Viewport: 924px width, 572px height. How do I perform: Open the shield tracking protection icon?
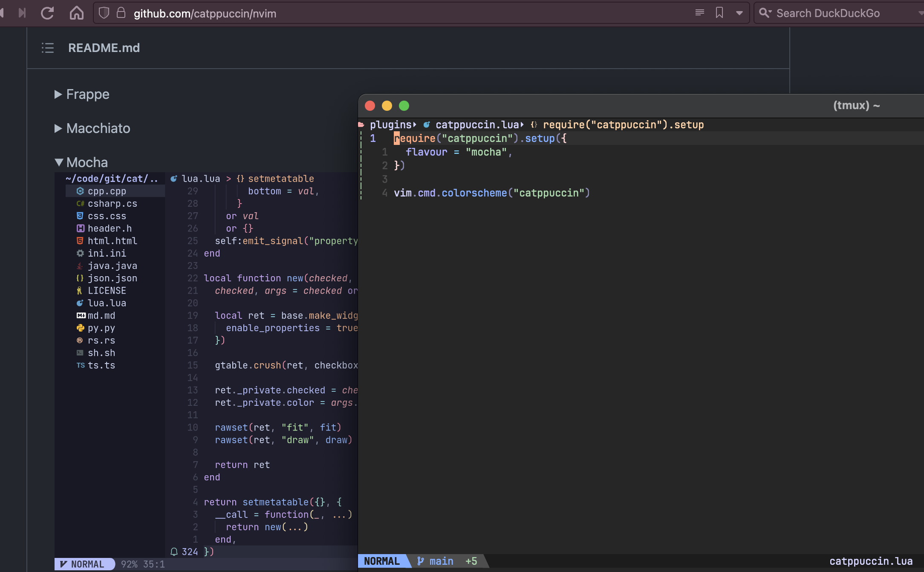pos(104,13)
